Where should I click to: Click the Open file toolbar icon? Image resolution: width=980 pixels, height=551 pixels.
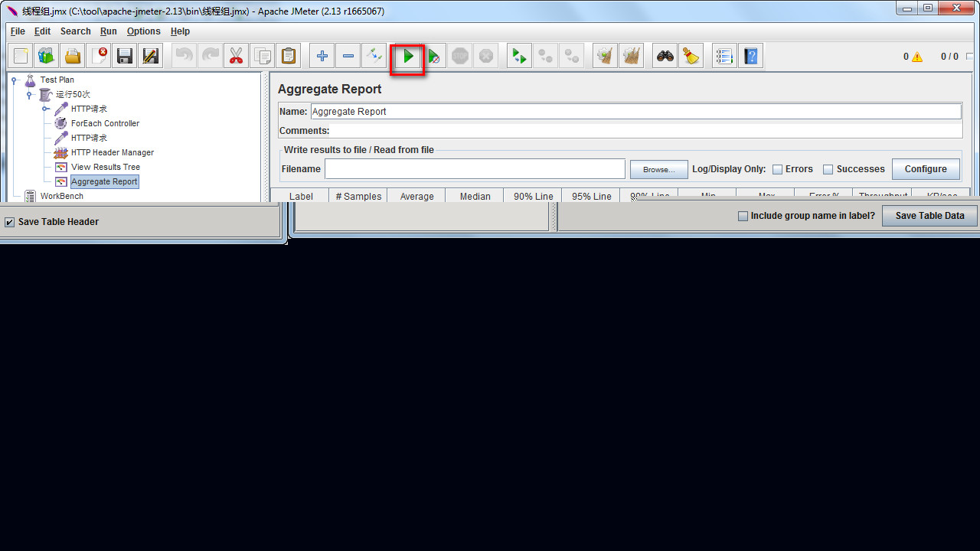tap(73, 56)
